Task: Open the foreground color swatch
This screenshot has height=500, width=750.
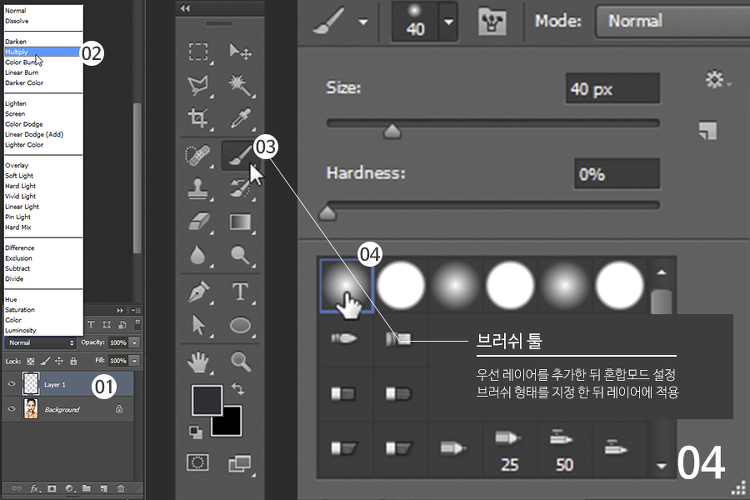Action: [x=207, y=400]
